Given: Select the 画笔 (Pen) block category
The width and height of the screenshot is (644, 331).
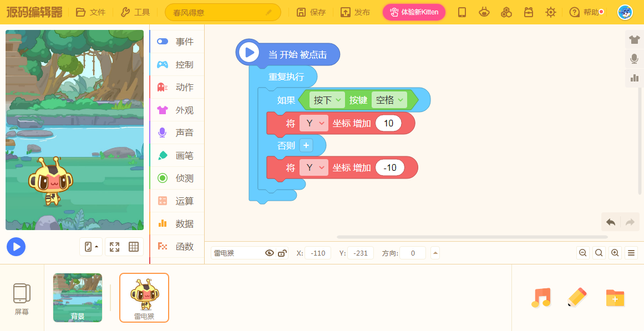Looking at the screenshot, I should tap(177, 156).
